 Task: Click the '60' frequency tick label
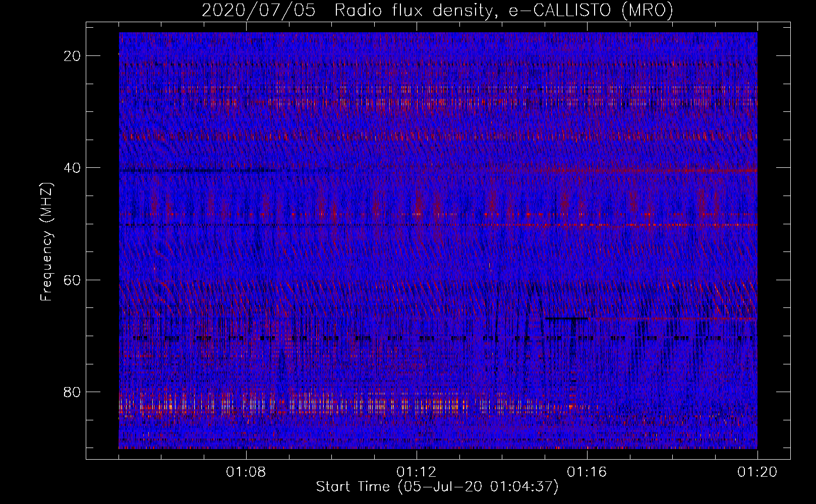73,279
